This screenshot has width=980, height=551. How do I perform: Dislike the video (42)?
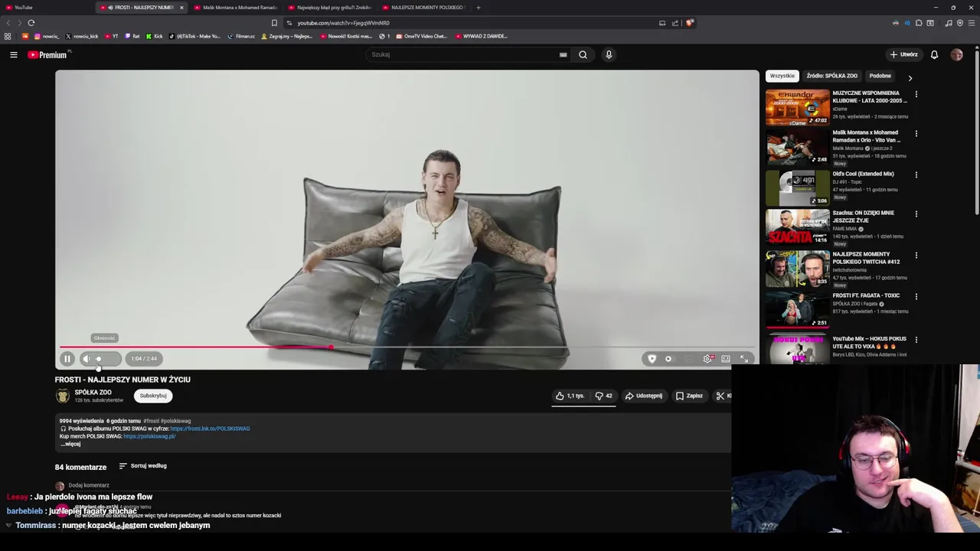[x=604, y=396]
